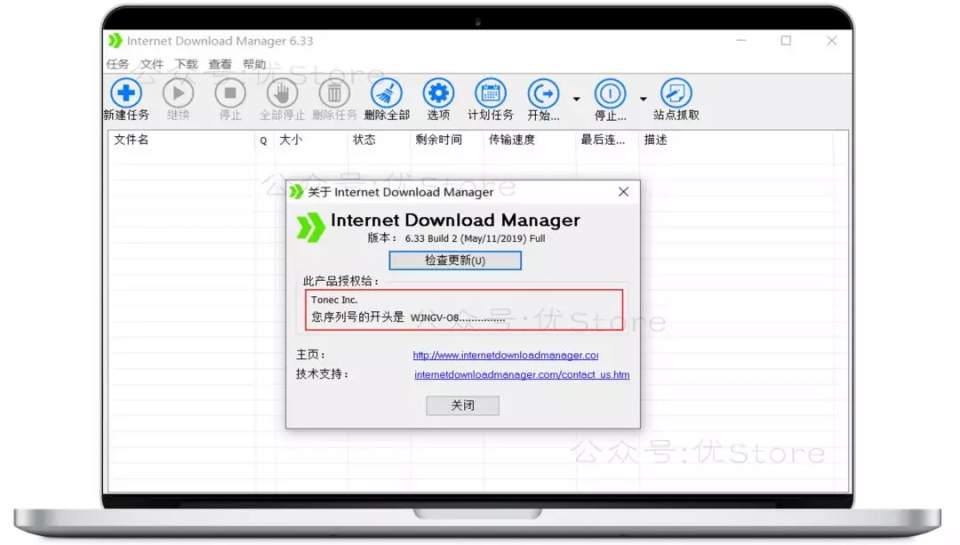Click the Resume (继续) play icon
Viewport: 960px width, 545px height.
click(178, 93)
